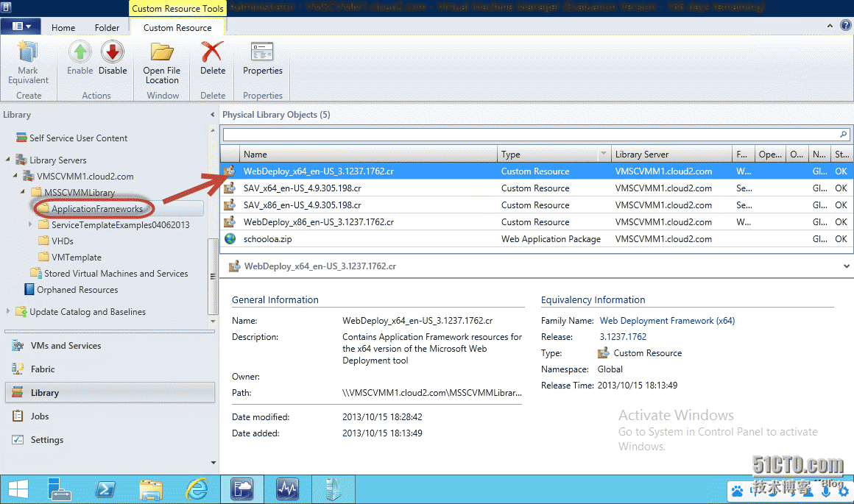854x504 pixels.
Task: Click the search magnifier icon
Action: (x=844, y=135)
